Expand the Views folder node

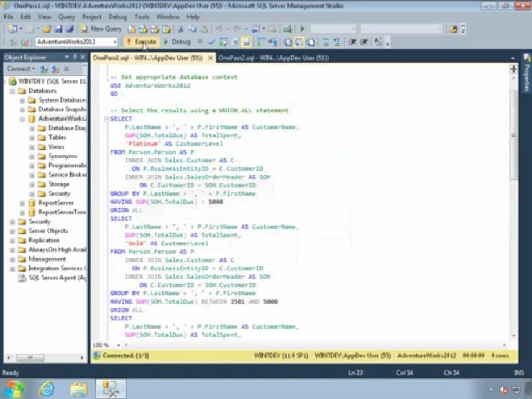tap(32, 147)
